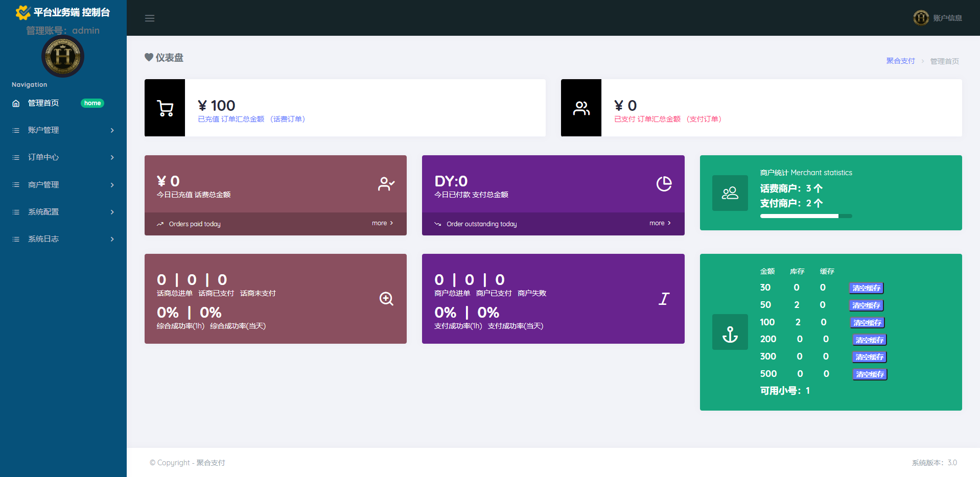
Task: Click the merchant statistics group icon
Action: tap(730, 193)
